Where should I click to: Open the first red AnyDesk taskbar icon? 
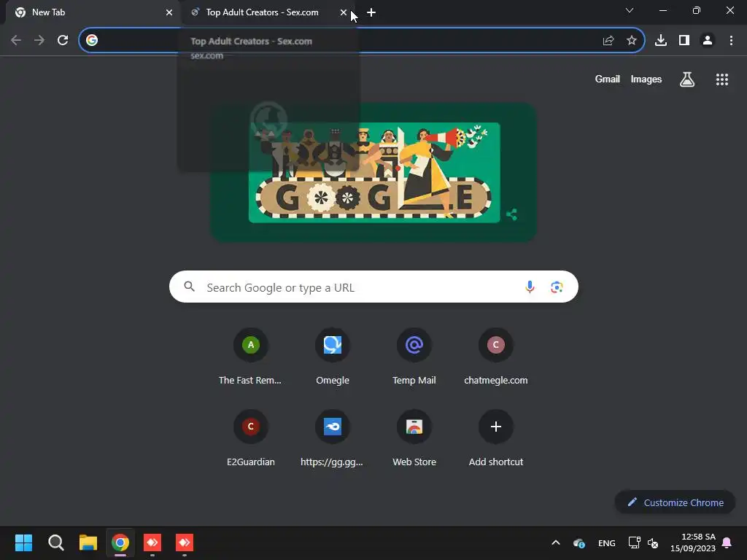tap(152, 542)
